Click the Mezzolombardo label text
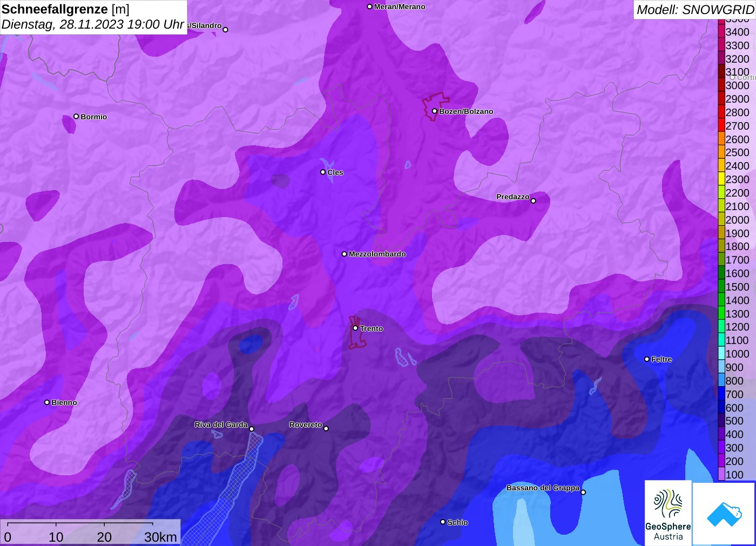 (377, 254)
